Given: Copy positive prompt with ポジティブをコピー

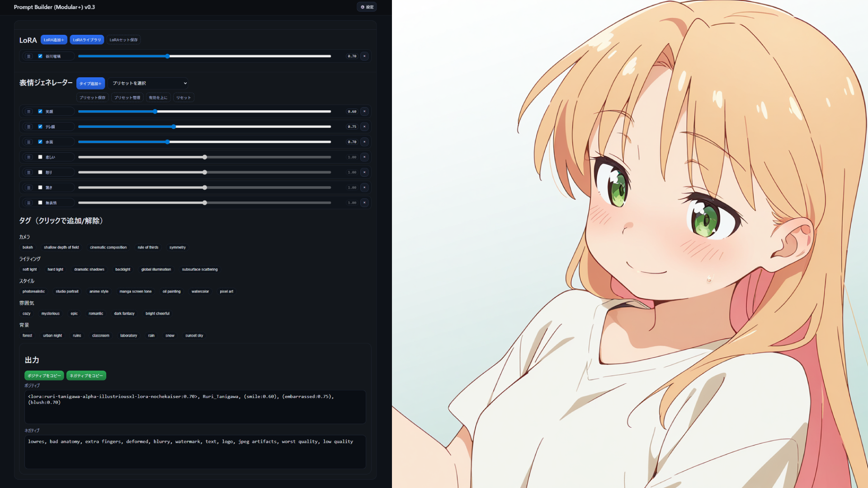Looking at the screenshot, I should 44,375.
